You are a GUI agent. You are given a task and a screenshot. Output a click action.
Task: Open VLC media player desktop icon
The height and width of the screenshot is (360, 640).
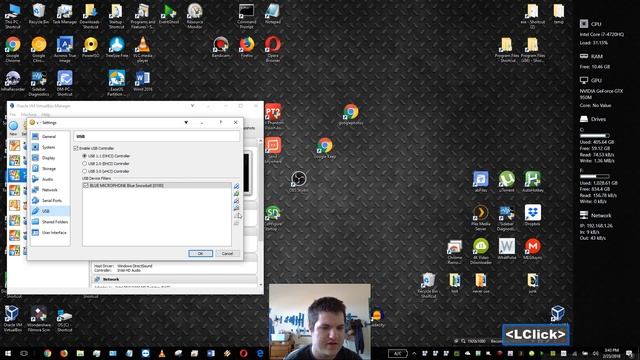142,49
